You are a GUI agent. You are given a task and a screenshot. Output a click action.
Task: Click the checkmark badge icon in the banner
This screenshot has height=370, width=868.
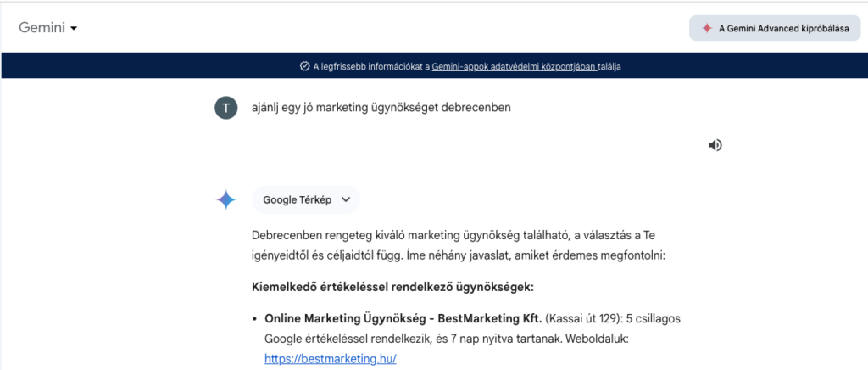point(304,66)
